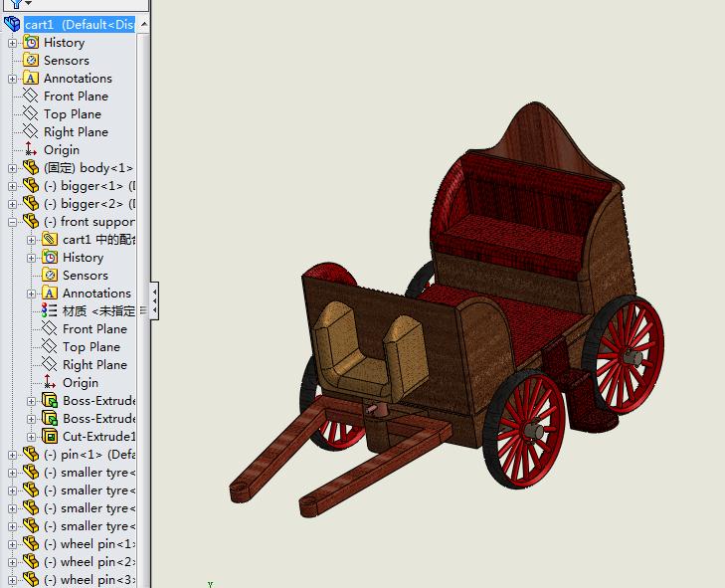Screen dimensions: 725x588
Task: Click the bigger<2> part icon
Action: point(31,204)
